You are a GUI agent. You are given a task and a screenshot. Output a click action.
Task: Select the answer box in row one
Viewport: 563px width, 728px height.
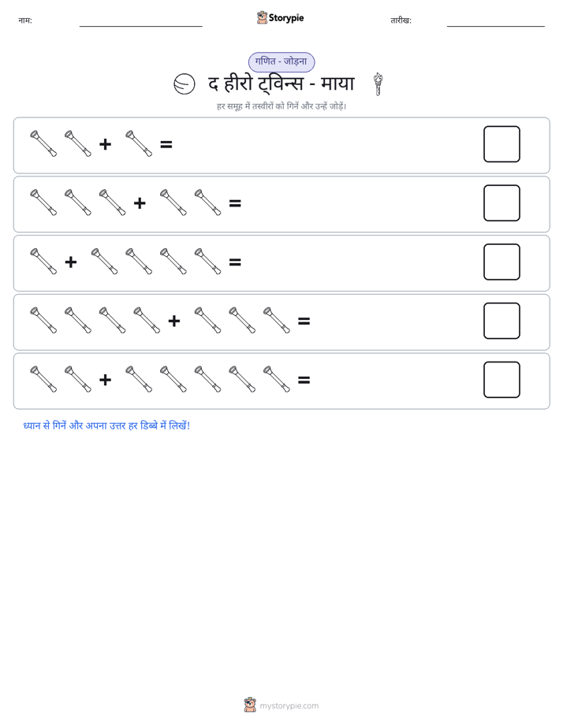coord(501,144)
